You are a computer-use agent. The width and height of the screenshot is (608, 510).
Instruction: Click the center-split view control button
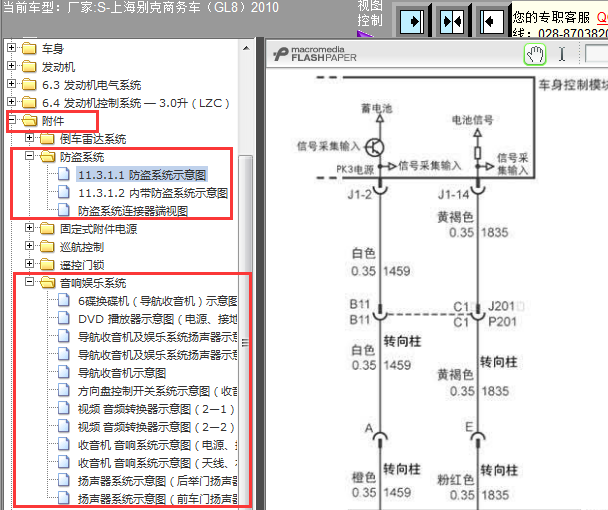(452, 21)
